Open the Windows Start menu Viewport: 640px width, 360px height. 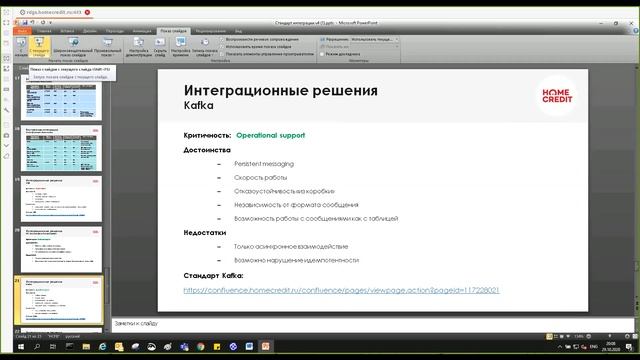pyautogui.click(x=21, y=347)
